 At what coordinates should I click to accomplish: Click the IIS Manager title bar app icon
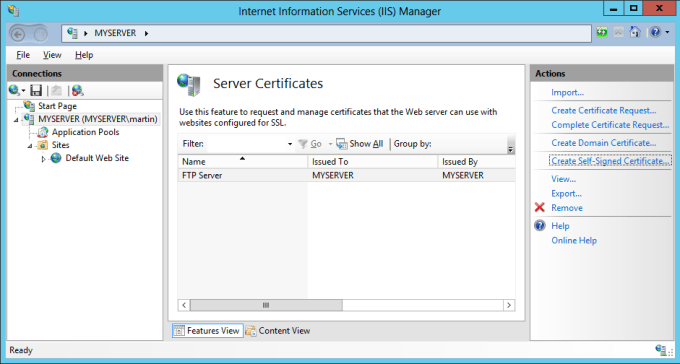click(x=13, y=10)
